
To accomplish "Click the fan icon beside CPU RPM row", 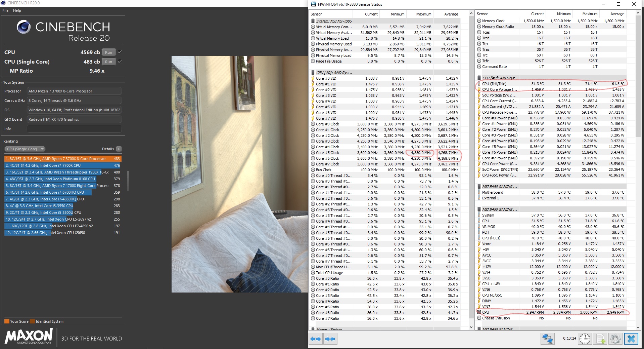I will click(479, 312).
